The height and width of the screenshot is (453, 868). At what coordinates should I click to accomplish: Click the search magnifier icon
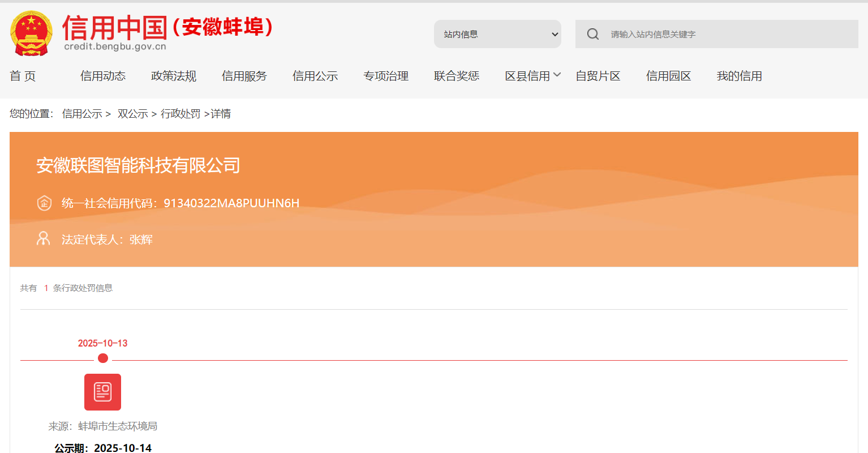[592, 34]
